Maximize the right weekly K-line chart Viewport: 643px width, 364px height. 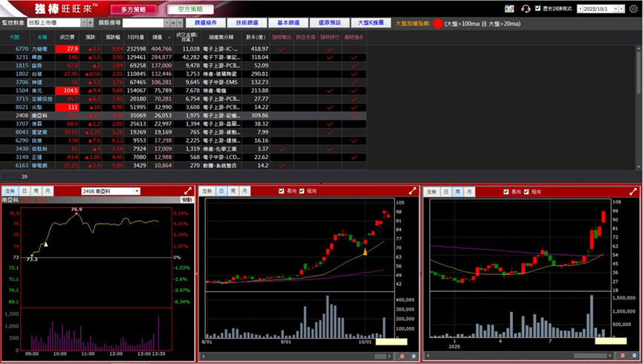click(633, 192)
